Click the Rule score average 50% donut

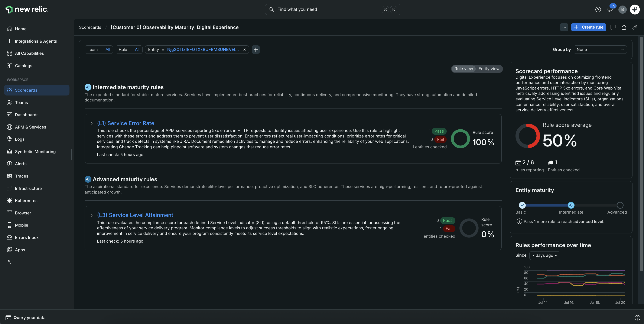click(x=527, y=136)
